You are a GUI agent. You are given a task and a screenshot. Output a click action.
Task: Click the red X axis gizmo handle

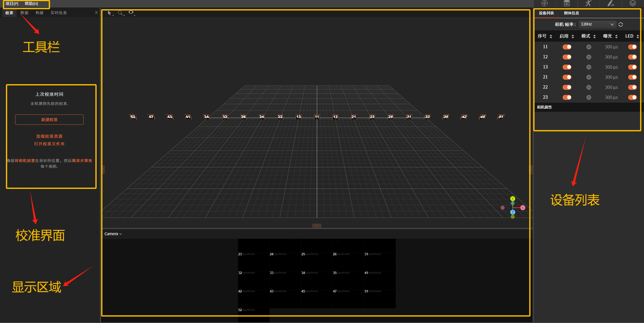pos(523,208)
